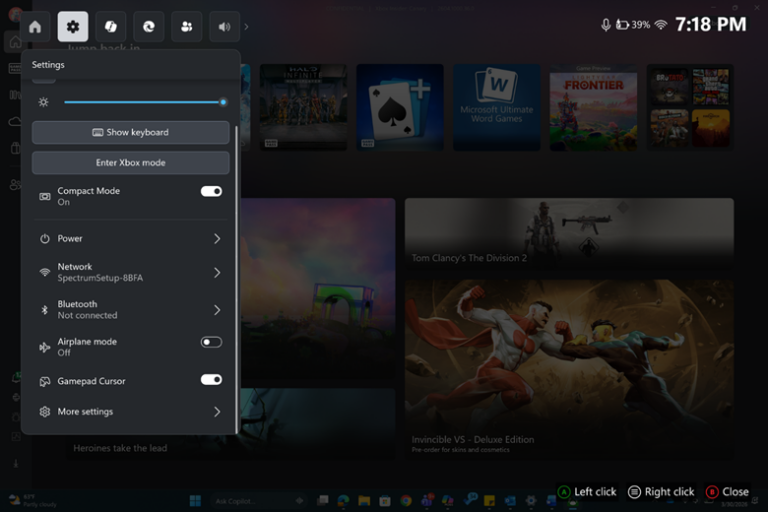The height and width of the screenshot is (512, 768).
Task: Open Microsoft Ultimate Word Games tile
Action: [497, 107]
